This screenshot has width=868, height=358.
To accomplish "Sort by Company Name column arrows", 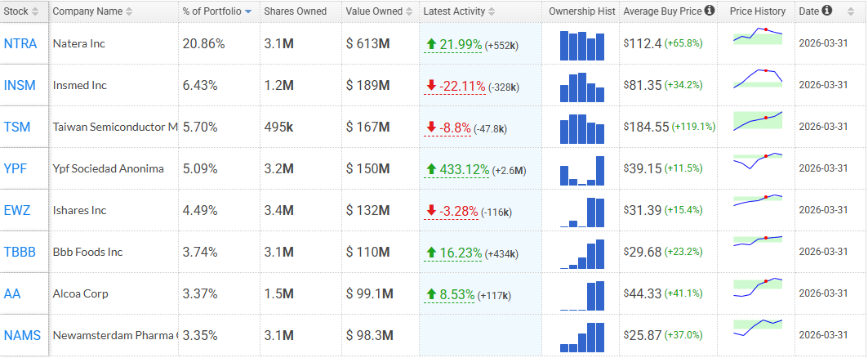I will point(129,11).
